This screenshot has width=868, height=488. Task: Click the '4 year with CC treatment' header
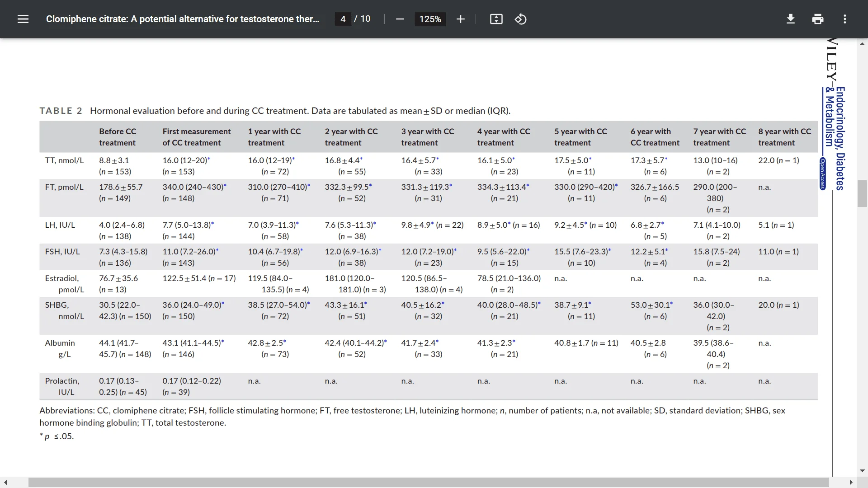coord(504,137)
